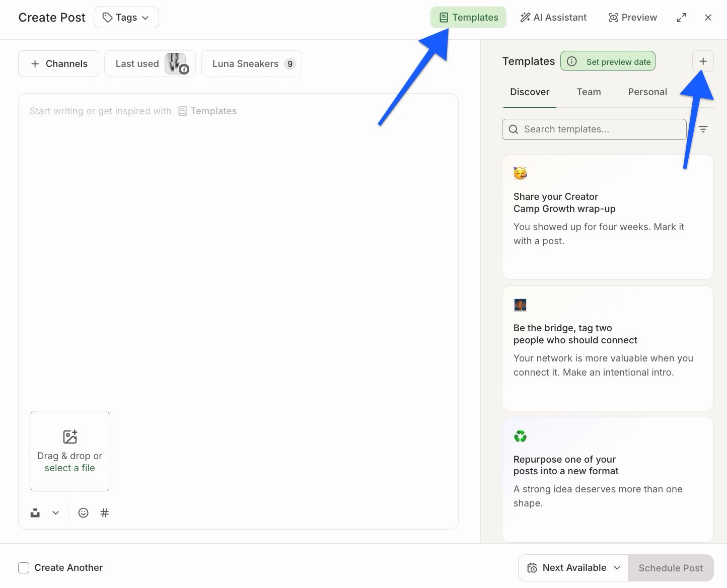This screenshot has width=727, height=588.
Task: Click the info icon on Set preview date
Action: [572, 61]
